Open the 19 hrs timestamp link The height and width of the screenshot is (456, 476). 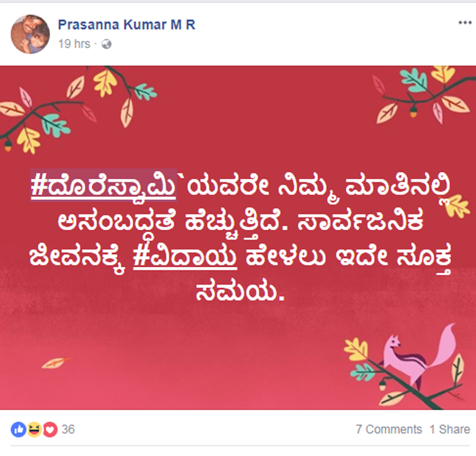click(x=74, y=44)
